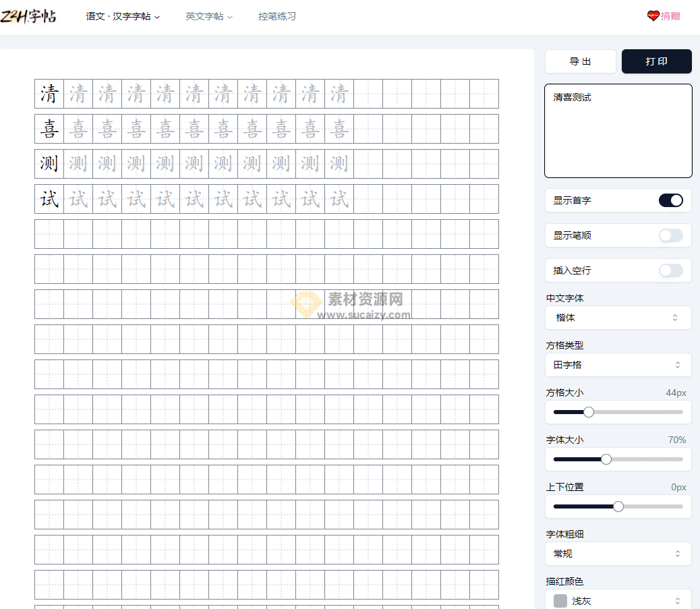This screenshot has width=700, height=609.
Task: Enable the 插入空行 toggle
Action: (x=670, y=270)
